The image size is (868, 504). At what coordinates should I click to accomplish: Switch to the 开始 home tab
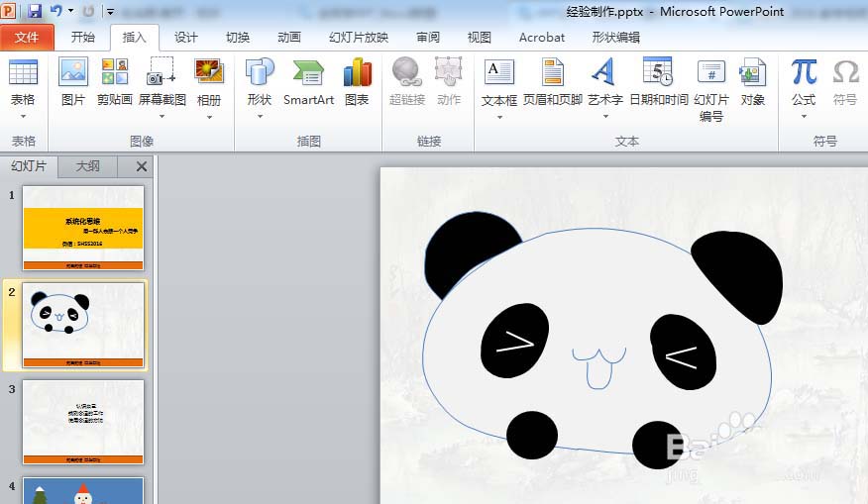(x=83, y=37)
